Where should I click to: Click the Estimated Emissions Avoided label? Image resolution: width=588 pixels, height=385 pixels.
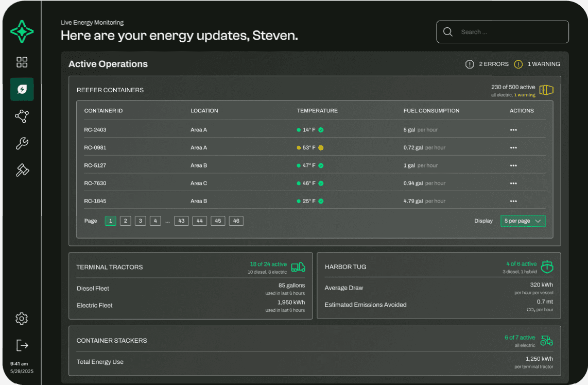click(x=366, y=305)
